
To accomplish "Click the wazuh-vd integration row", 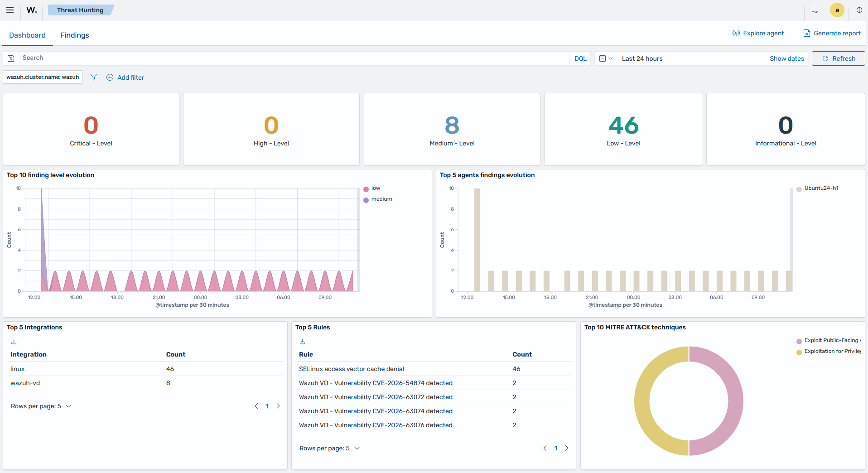I will pos(145,383).
